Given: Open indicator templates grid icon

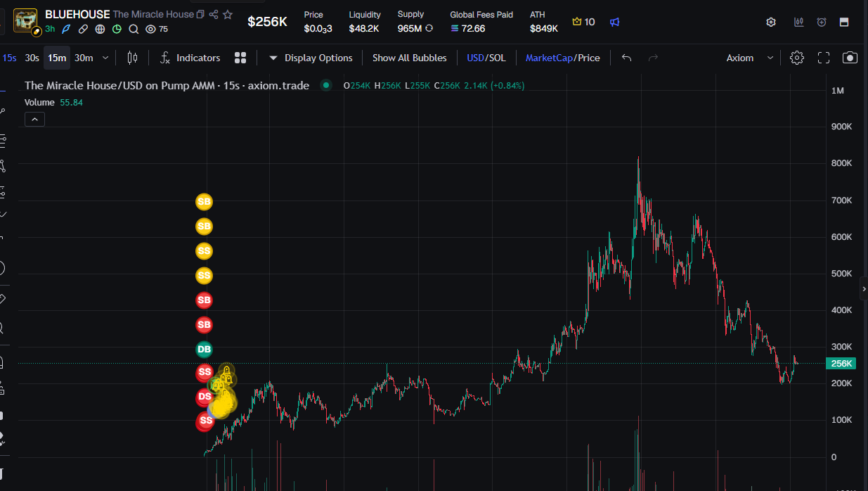Looking at the screenshot, I should [x=240, y=58].
